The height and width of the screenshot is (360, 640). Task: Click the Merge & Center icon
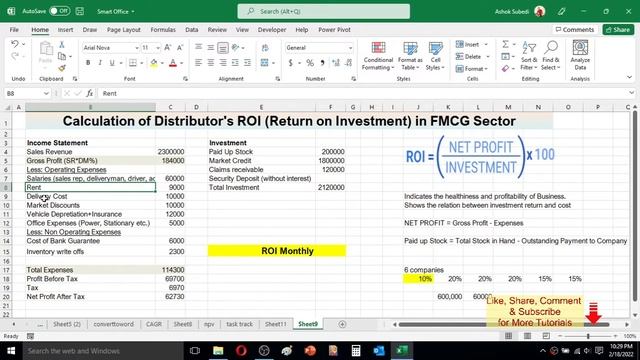coord(264,63)
